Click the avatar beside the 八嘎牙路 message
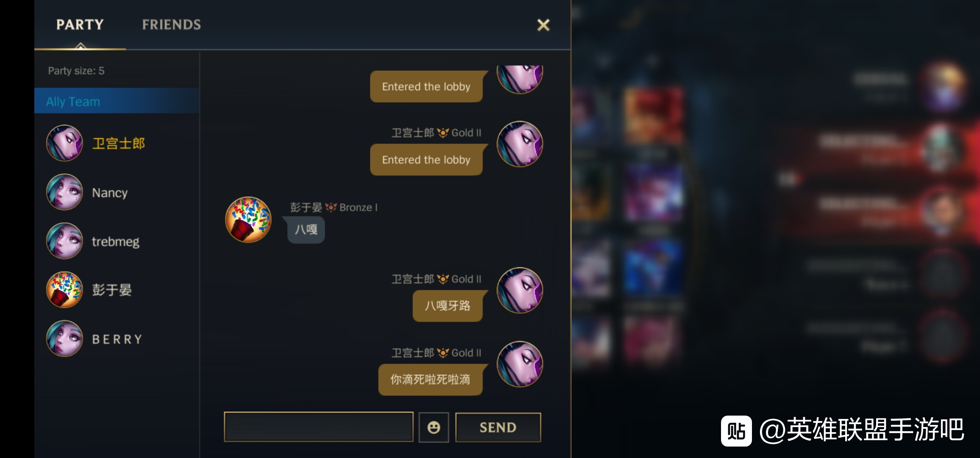980x458 pixels. (520, 290)
